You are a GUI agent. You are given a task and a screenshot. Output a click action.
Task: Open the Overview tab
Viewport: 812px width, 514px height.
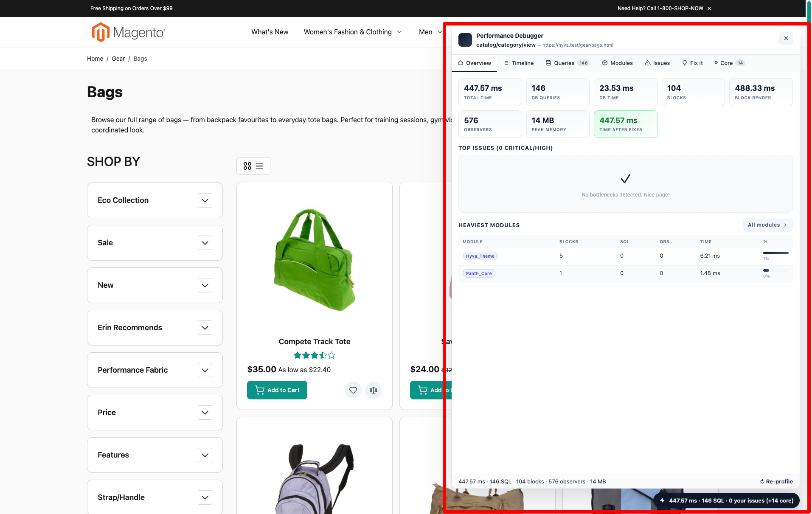point(475,63)
